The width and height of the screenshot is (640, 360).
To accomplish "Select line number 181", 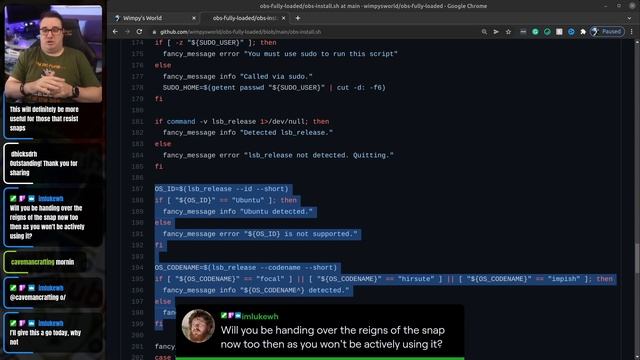I will pos(138,121).
